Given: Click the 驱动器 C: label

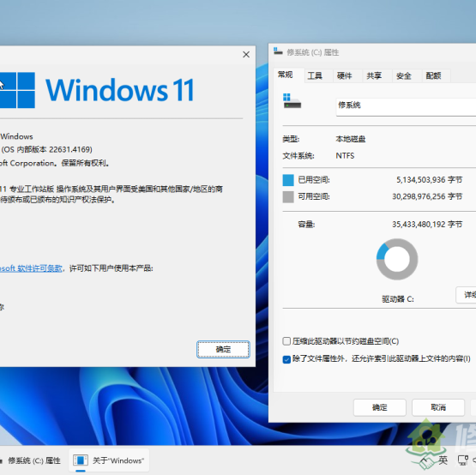Looking at the screenshot, I should tap(397, 299).
